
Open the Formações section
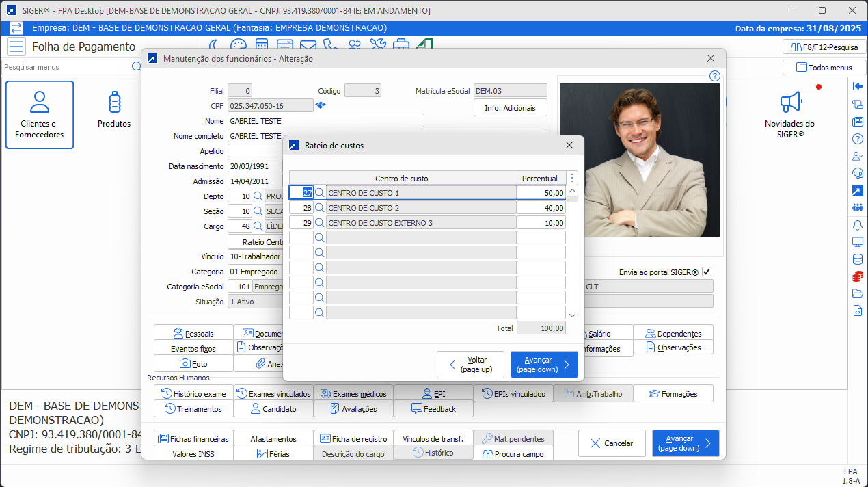(673, 394)
